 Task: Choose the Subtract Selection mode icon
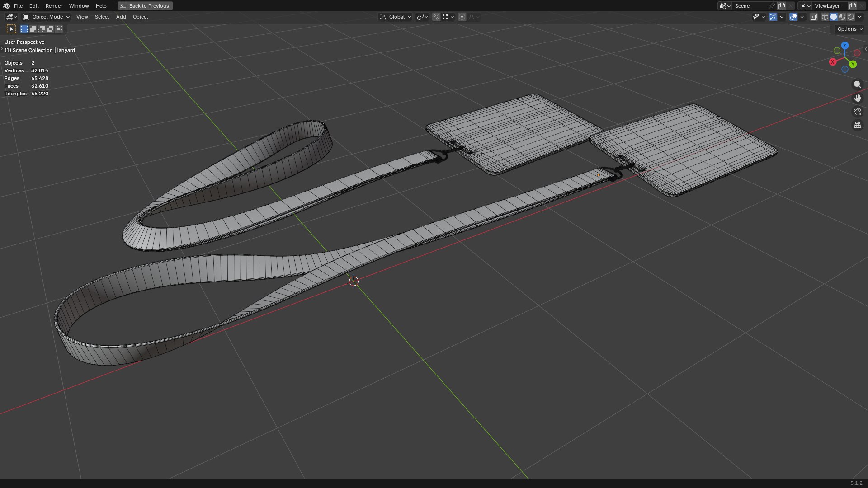click(42, 29)
